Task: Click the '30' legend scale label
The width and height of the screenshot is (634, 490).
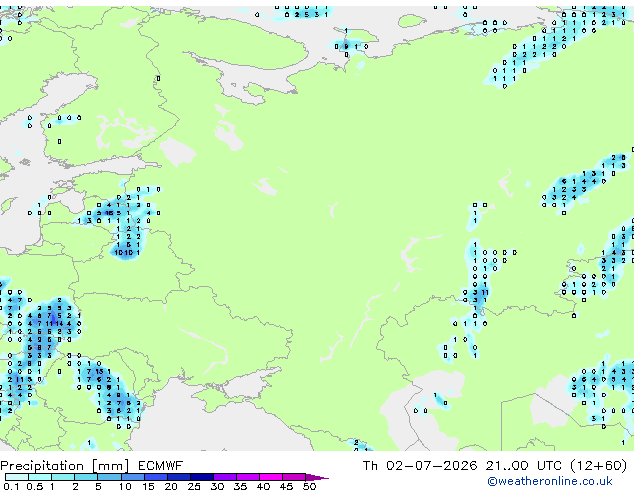Action: tap(217, 486)
